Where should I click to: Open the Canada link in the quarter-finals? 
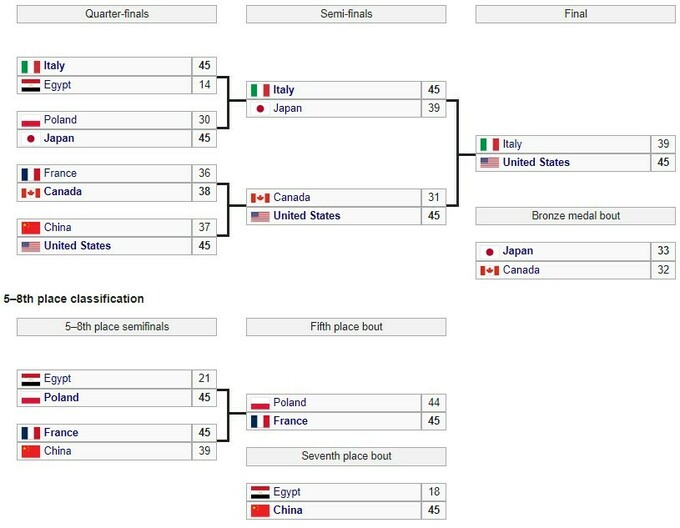click(63, 191)
